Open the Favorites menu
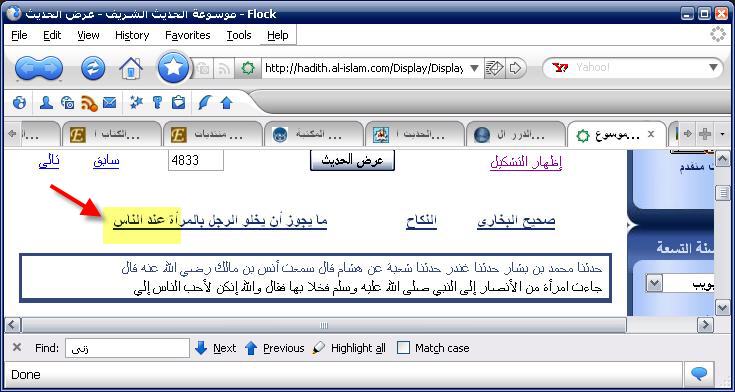The width and height of the screenshot is (735, 392). (188, 35)
